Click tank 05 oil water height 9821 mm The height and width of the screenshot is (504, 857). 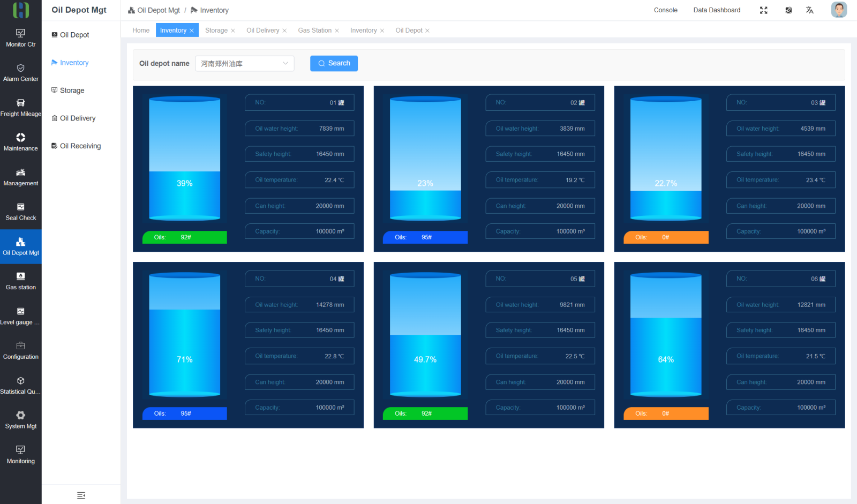click(x=540, y=305)
